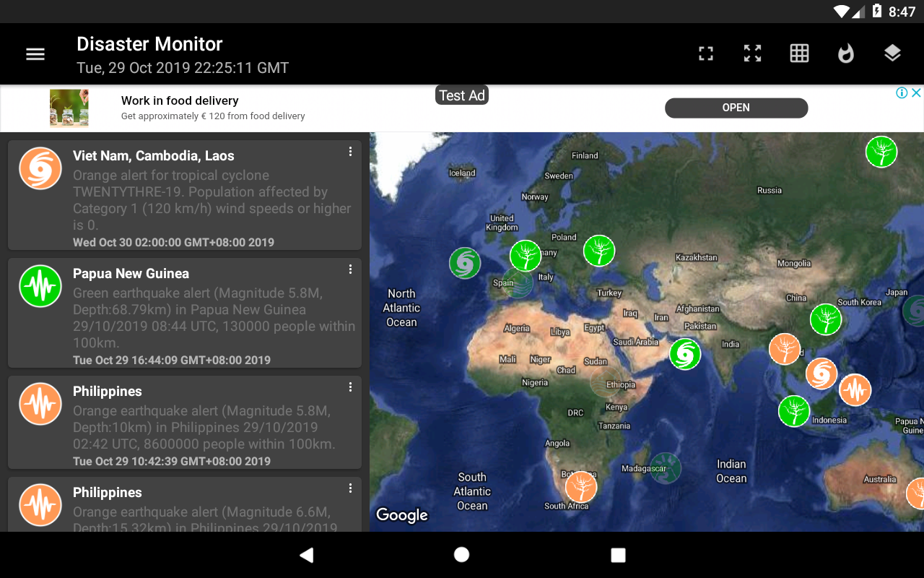Image resolution: width=924 pixels, height=578 pixels.
Task: Select green cyclone marker in the North Atlantic
Action: pyautogui.click(x=465, y=263)
